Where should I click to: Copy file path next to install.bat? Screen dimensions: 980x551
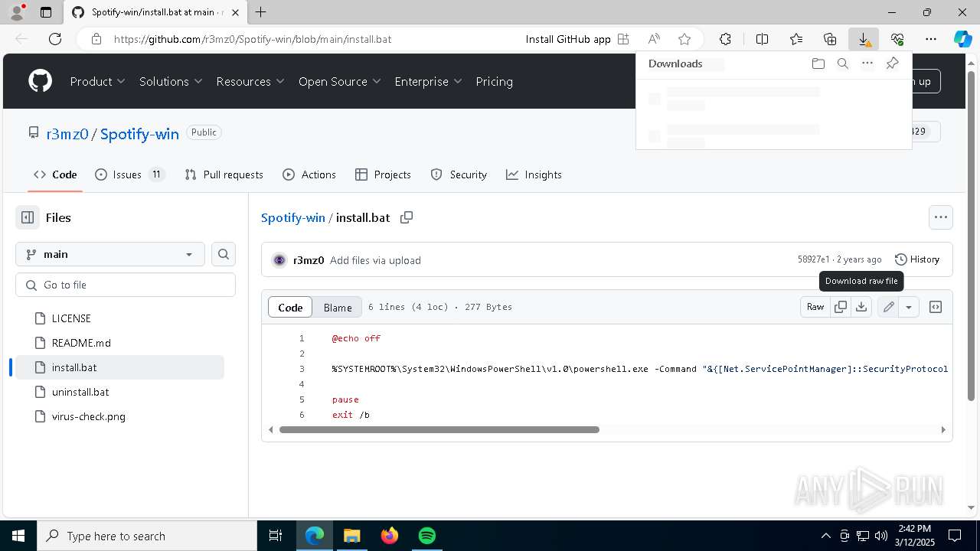click(407, 217)
